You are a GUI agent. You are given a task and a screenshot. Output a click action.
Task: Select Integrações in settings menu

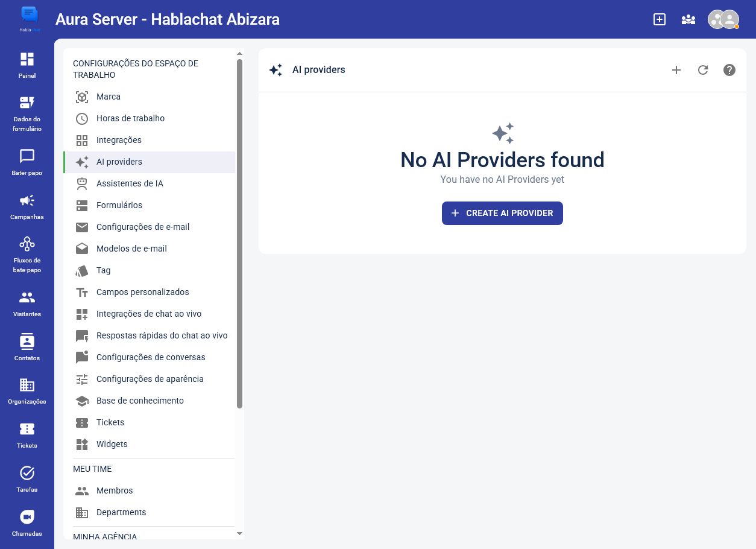[150, 140]
